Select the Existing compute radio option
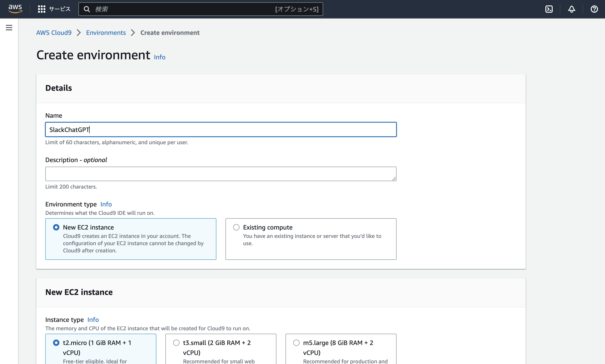This screenshot has height=364, width=605. click(x=236, y=227)
